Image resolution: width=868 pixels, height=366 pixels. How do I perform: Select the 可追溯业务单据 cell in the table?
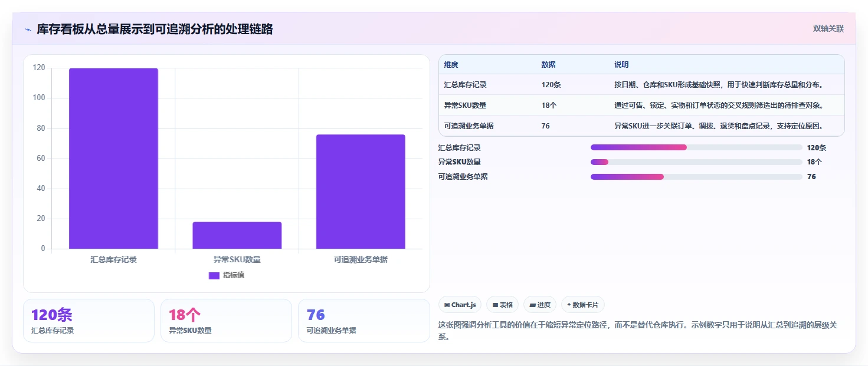469,126
